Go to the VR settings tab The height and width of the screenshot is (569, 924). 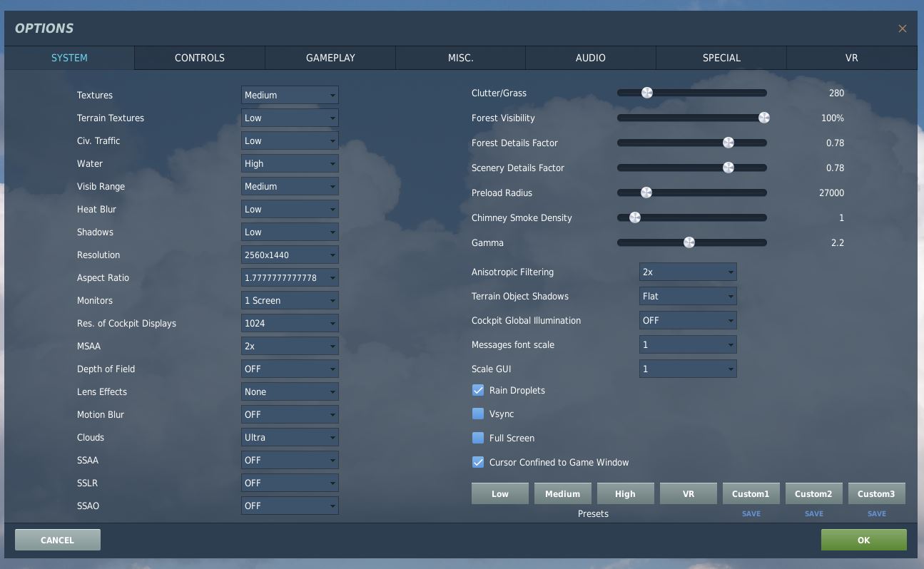(x=851, y=58)
